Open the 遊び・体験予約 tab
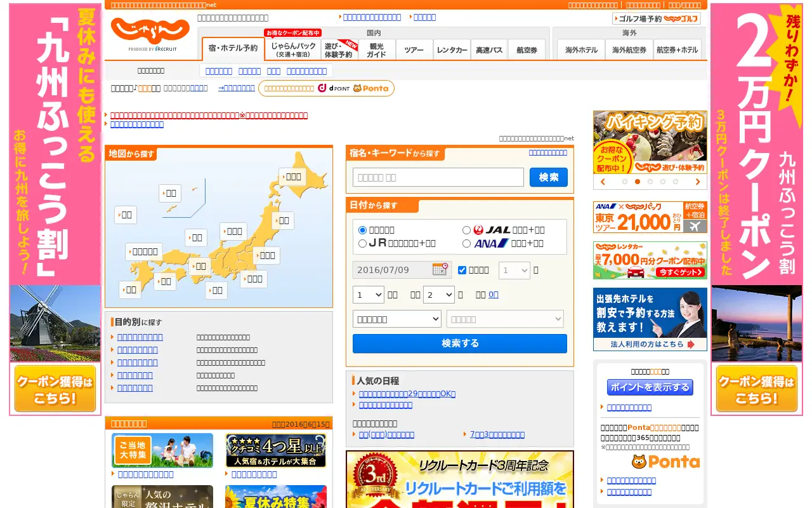 339,50
